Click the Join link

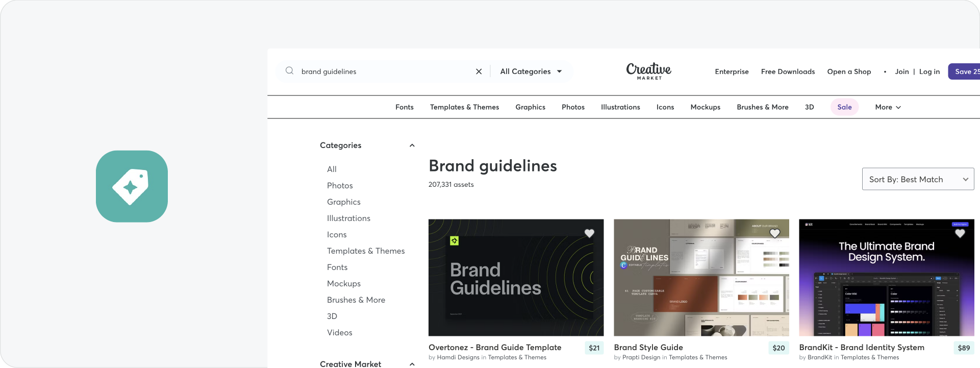click(x=901, y=71)
